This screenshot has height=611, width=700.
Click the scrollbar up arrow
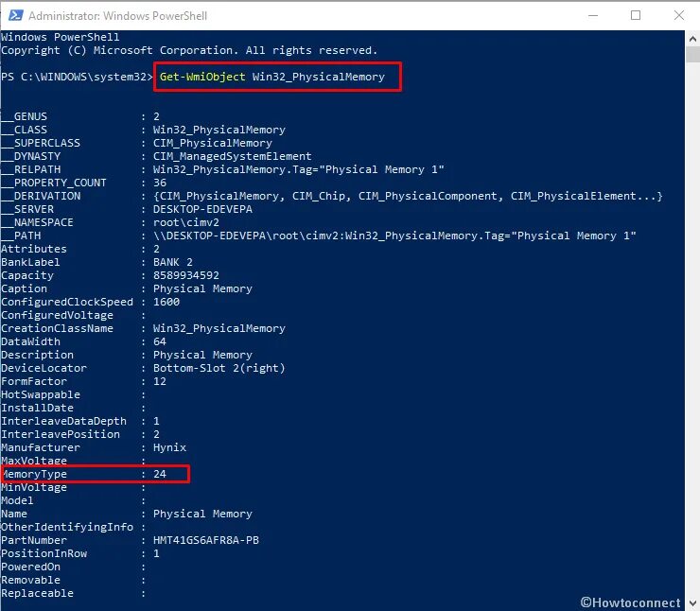(x=692, y=39)
